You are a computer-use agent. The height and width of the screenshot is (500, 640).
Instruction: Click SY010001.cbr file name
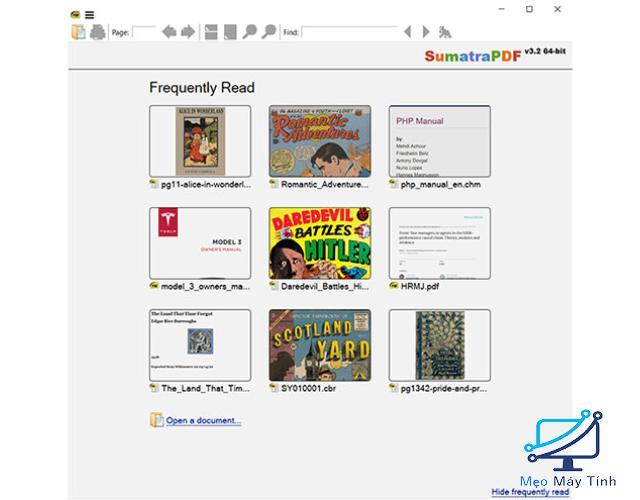309,388
